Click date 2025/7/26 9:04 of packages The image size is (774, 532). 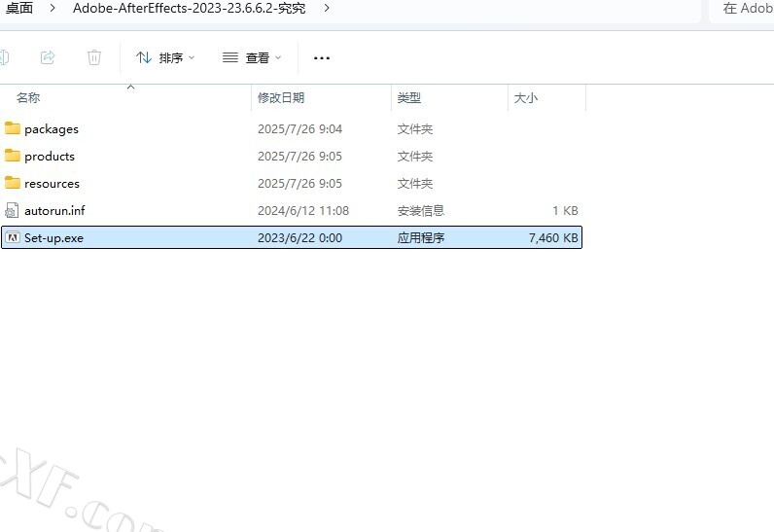tap(299, 128)
